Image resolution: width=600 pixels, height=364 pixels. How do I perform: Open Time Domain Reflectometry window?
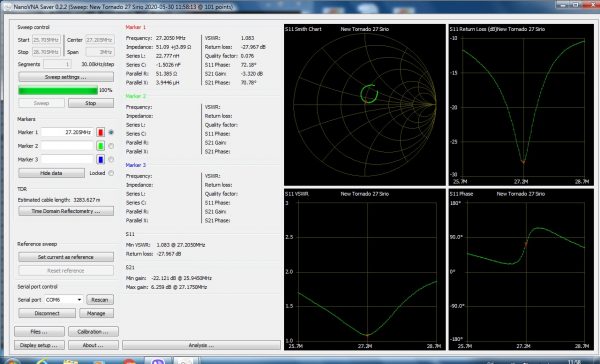pyautogui.click(x=66, y=211)
